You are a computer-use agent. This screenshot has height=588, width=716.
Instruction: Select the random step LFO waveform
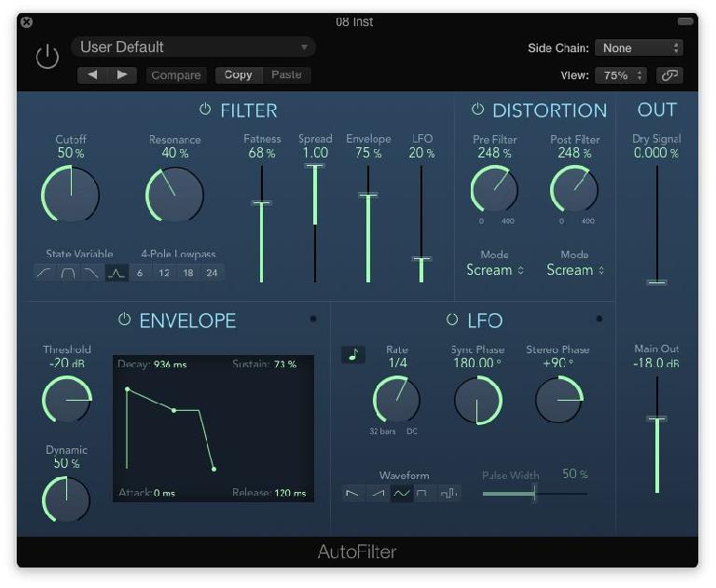pos(448,493)
